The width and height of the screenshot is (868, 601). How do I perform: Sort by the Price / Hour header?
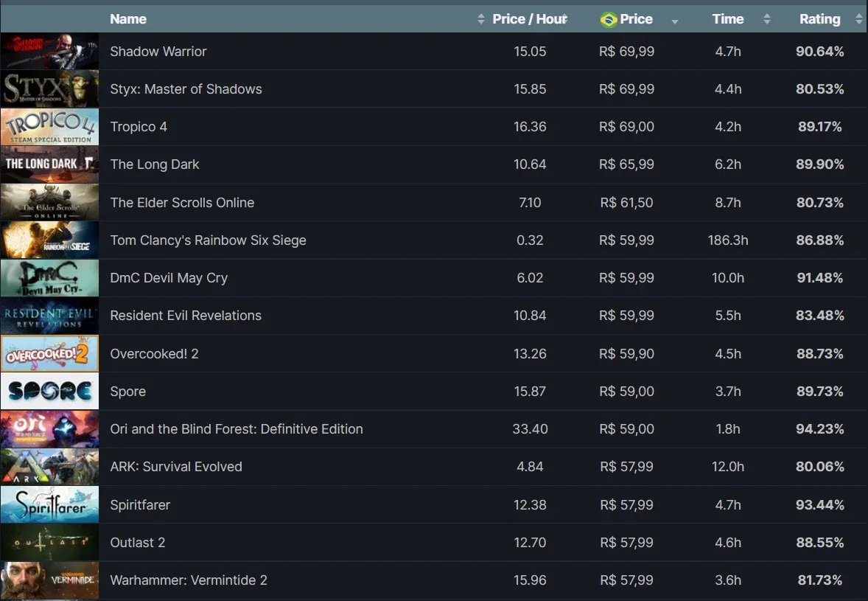tap(530, 19)
